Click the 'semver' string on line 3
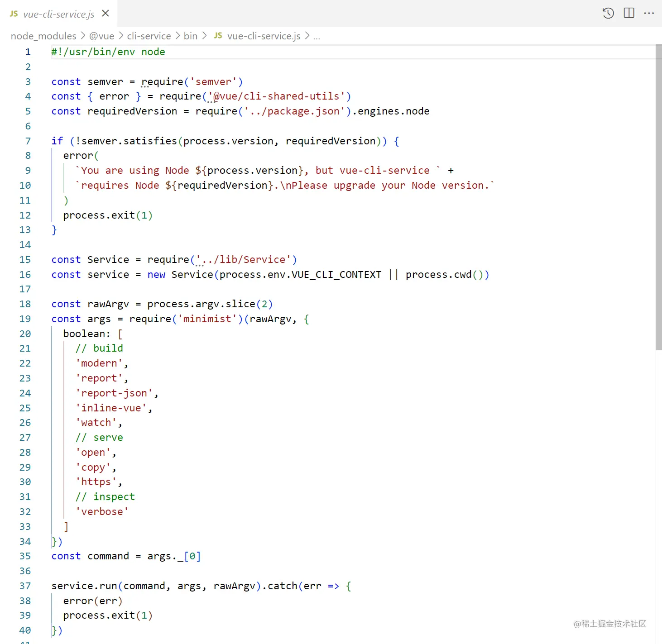Viewport: 662px width, 644px height. click(x=213, y=82)
